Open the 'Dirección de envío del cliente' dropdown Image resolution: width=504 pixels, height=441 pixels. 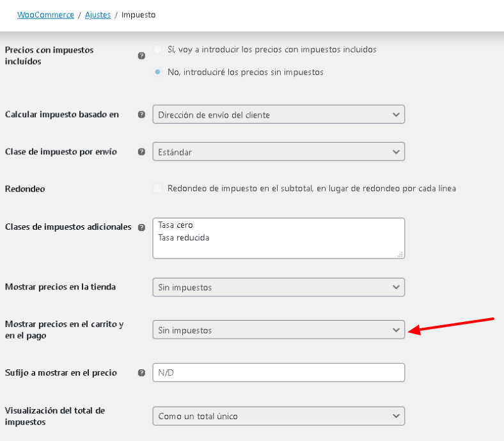tap(279, 114)
